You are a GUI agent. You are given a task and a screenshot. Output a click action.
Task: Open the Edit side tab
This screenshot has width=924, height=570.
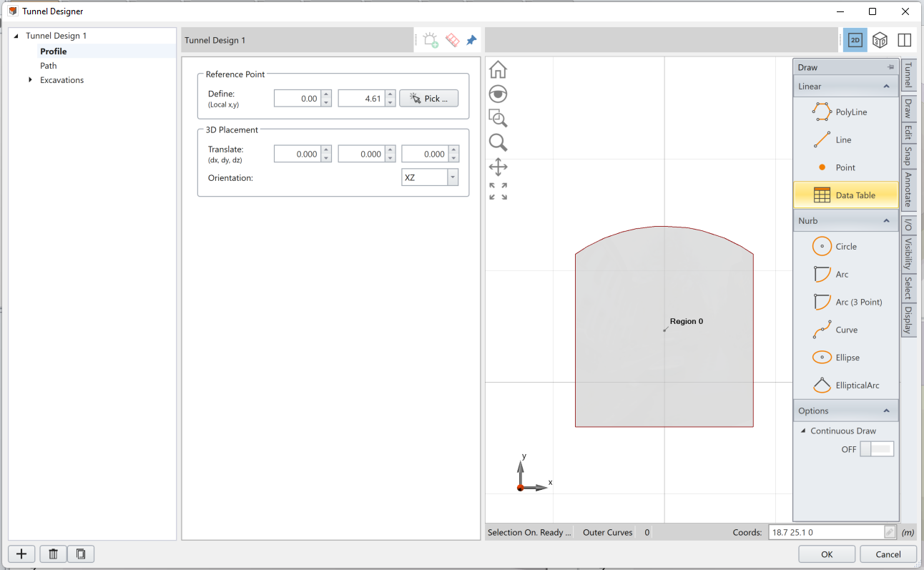pos(908,132)
